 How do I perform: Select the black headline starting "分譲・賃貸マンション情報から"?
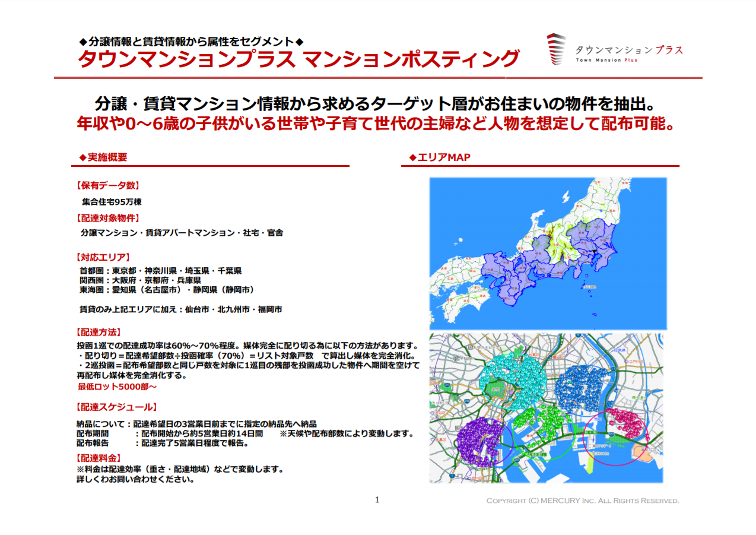pos(375,105)
